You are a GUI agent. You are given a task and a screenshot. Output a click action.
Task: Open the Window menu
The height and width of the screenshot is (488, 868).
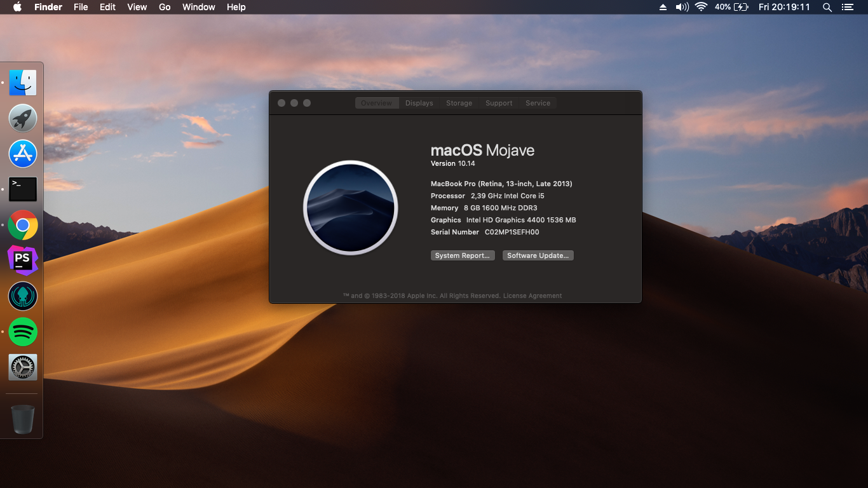point(199,7)
